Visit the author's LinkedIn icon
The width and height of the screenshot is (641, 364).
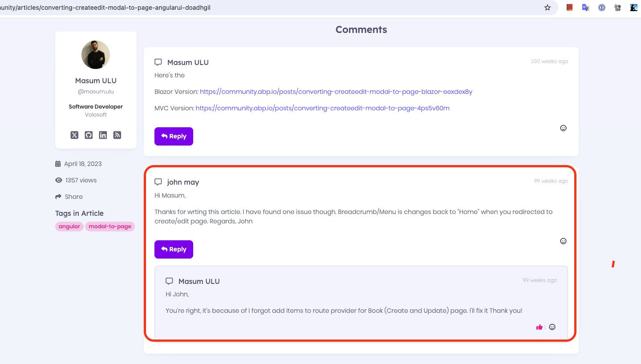[x=103, y=135]
